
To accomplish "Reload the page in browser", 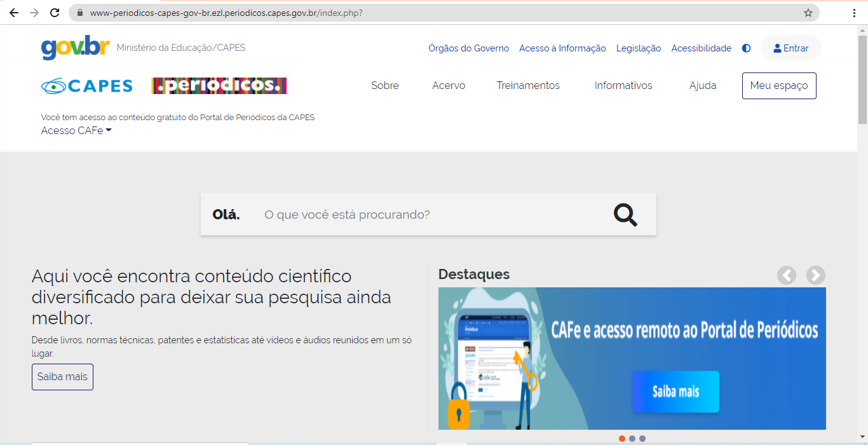I will pos(55,13).
